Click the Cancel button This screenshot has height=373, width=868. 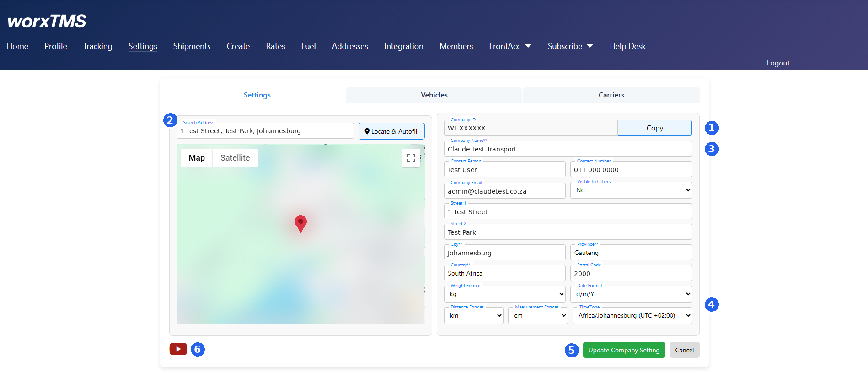(684, 350)
